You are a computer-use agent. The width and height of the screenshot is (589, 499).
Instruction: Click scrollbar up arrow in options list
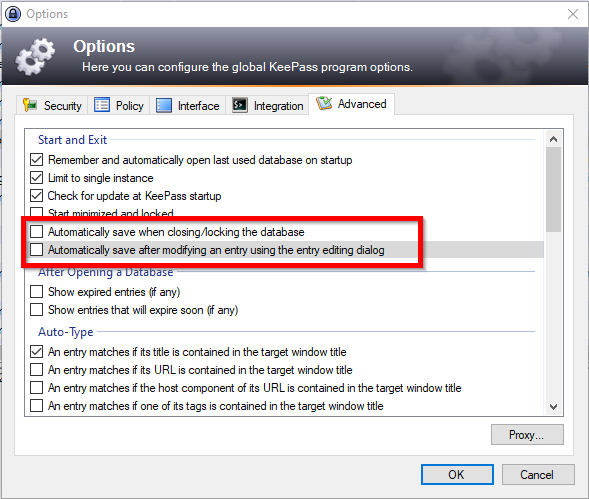tap(553, 139)
